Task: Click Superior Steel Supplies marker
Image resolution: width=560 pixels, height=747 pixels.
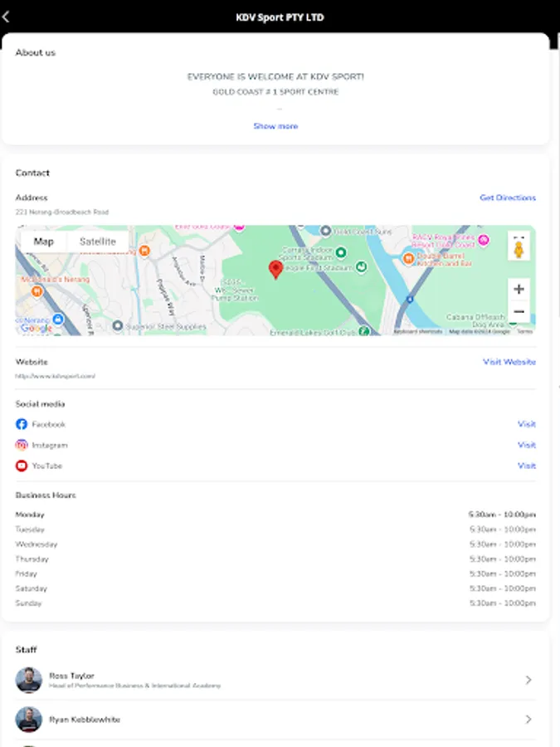Action: (x=118, y=326)
